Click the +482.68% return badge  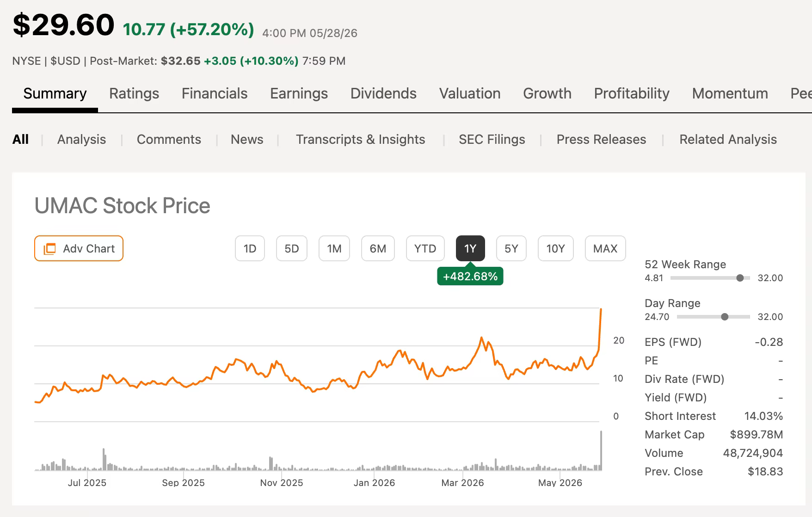(x=470, y=277)
